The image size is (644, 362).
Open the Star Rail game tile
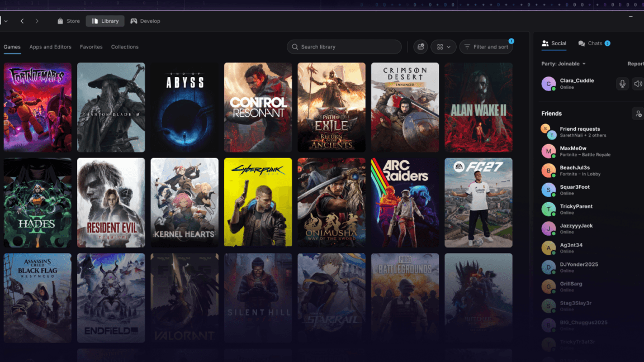(332, 298)
